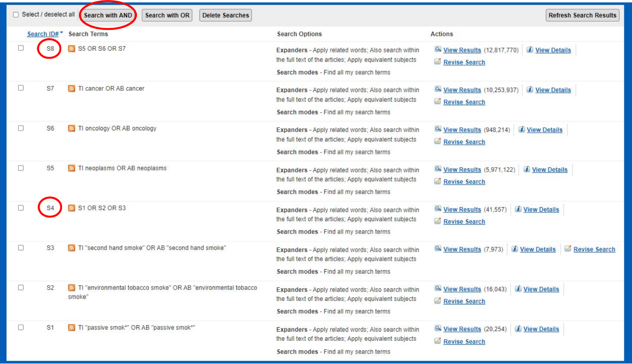Click Refresh Search Results button
The image size is (632, 364).
[x=582, y=15]
